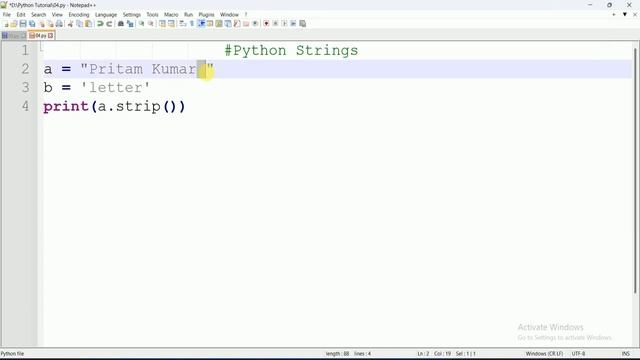
Task: Save the current file with toolbar icon
Action: [x=23, y=24]
